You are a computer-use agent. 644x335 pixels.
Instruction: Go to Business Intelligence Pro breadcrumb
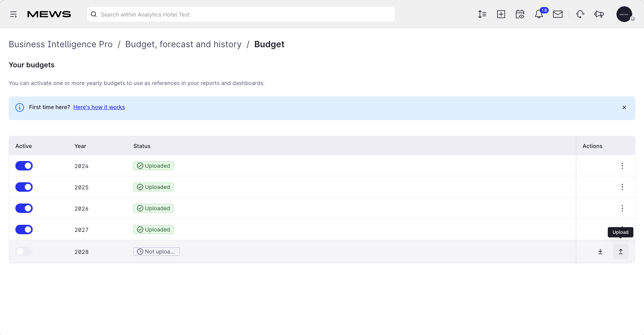(61, 44)
